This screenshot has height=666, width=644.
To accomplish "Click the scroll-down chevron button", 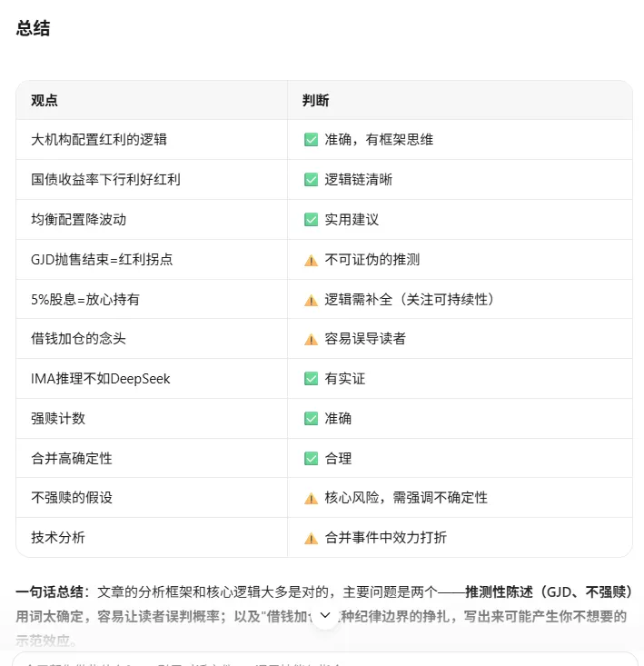I will [325, 615].
